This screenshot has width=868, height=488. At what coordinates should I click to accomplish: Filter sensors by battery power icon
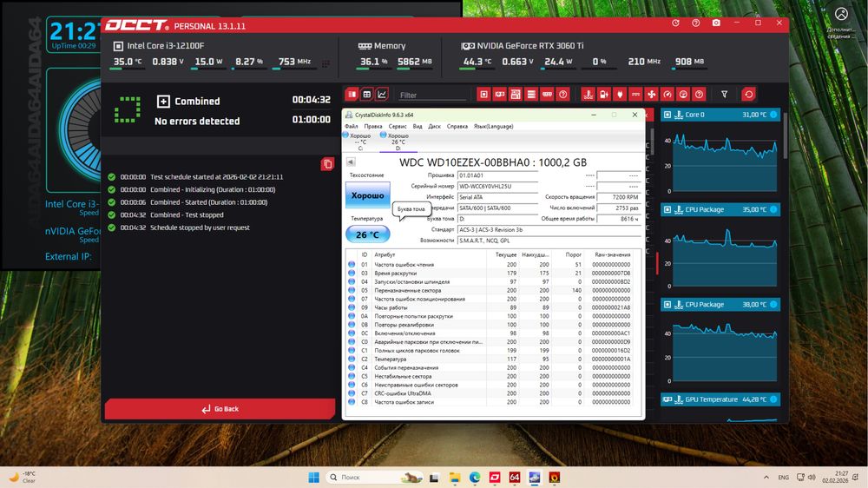point(604,95)
